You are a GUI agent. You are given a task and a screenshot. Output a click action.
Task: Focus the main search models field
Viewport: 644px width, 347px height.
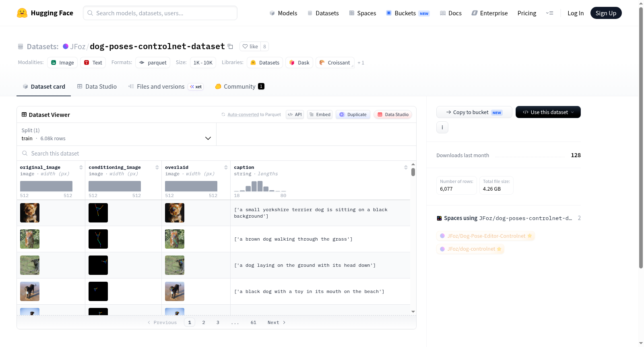tap(160, 13)
